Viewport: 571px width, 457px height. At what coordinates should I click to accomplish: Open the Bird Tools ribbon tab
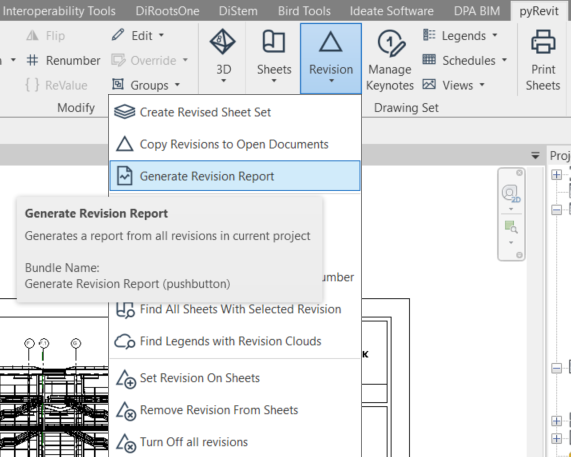point(304,11)
